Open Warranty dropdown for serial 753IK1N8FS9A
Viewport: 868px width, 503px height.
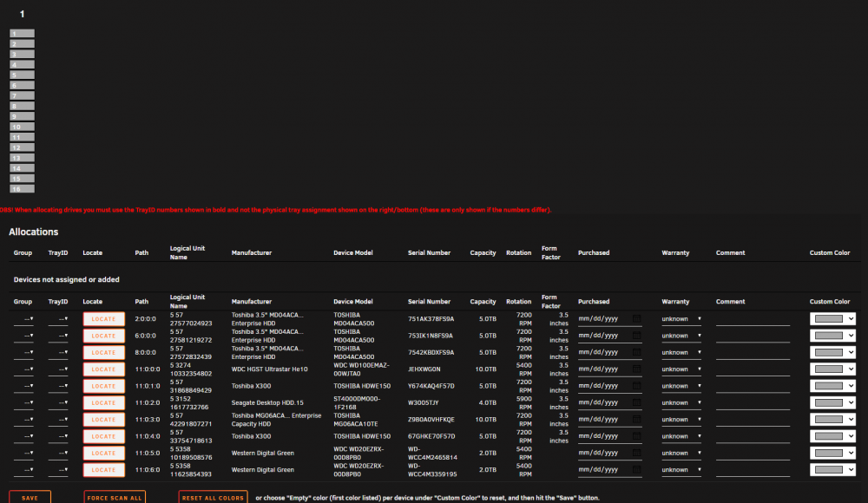tap(681, 336)
